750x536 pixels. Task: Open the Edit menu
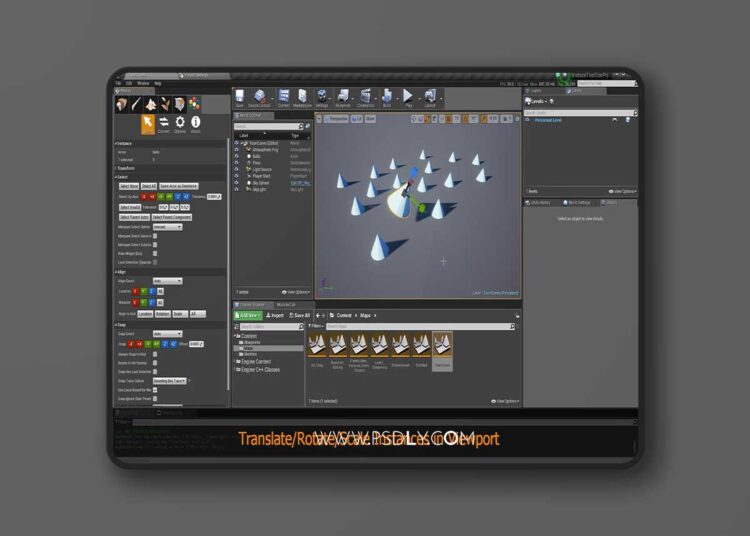pos(129,83)
